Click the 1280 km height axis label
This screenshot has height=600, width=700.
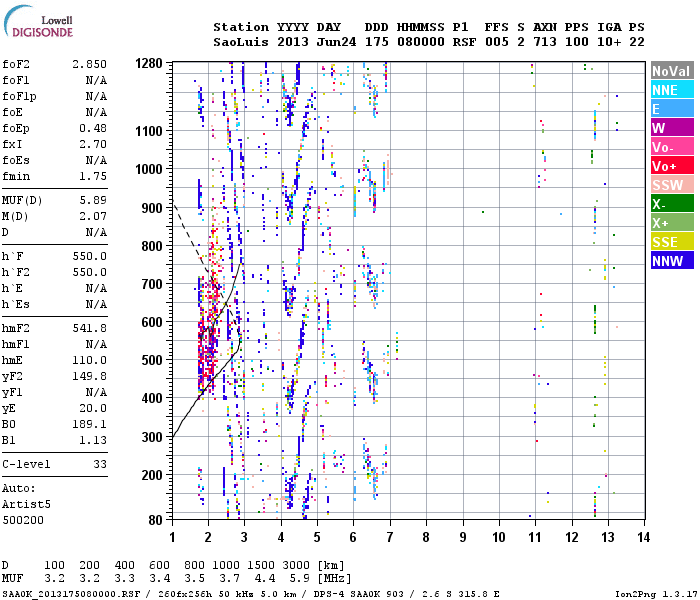149,63
